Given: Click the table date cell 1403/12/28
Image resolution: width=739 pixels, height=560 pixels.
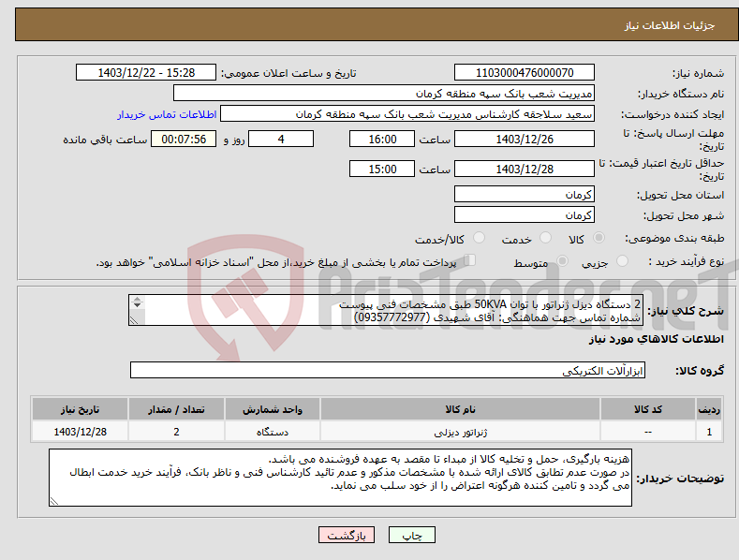Looking at the screenshot, I should 80,432.
